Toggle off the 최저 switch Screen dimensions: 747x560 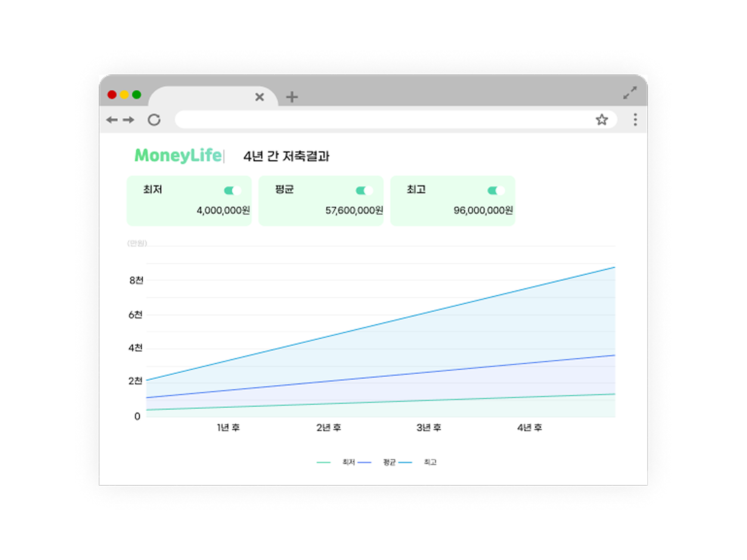pos(232,191)
